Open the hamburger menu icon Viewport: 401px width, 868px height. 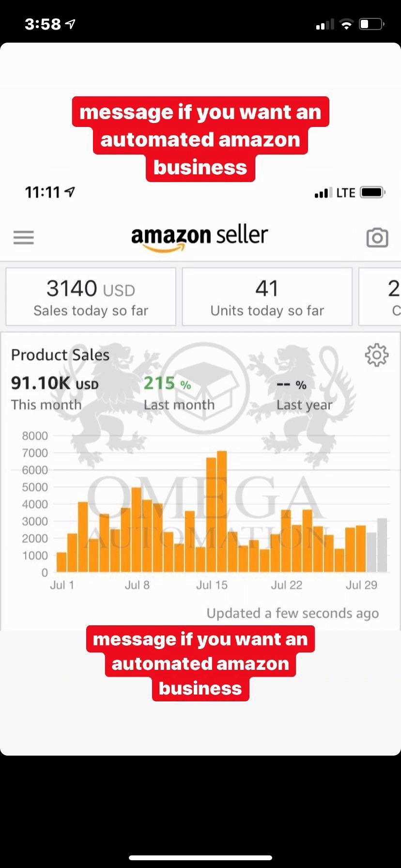click(x=24, y=237)
